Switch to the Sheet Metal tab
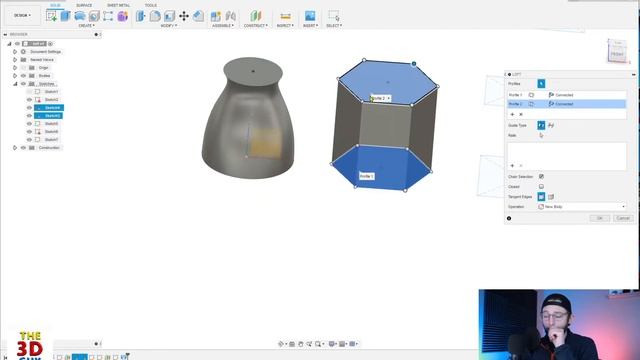Viewport: 640px width, 360px height. point(118,5)
